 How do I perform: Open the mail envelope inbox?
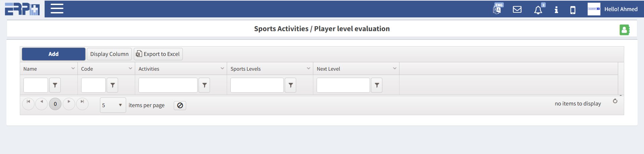(517, 9)
